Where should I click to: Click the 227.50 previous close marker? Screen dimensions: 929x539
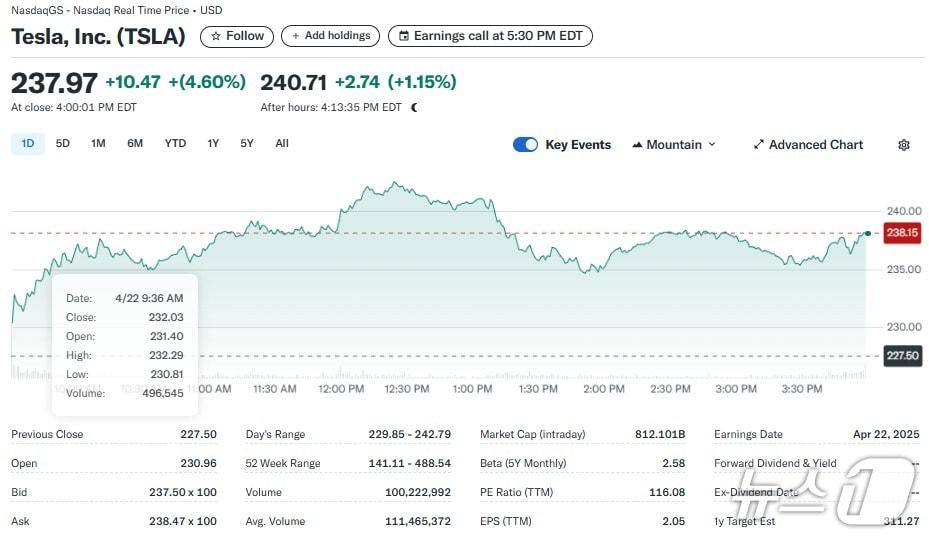pyautogui.click(x=903, y=356)
